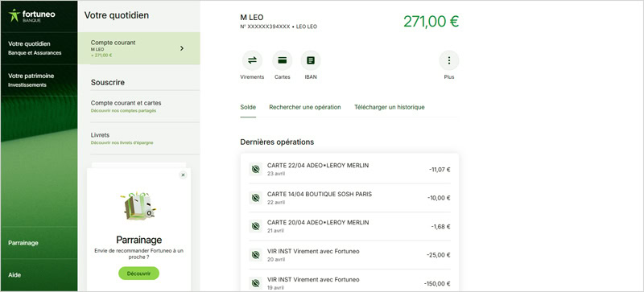Open Compte courant et cartes subscription
644x292 pixels.
(145, 106)
